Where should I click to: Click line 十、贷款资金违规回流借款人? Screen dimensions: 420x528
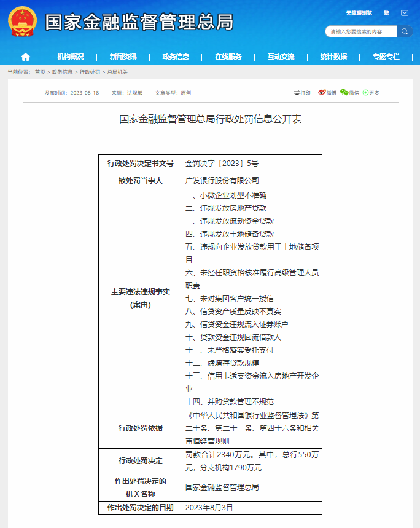233,337
